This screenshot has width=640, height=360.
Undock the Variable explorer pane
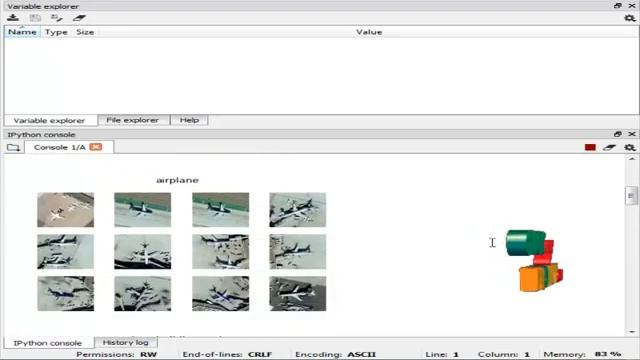[618, 6]
